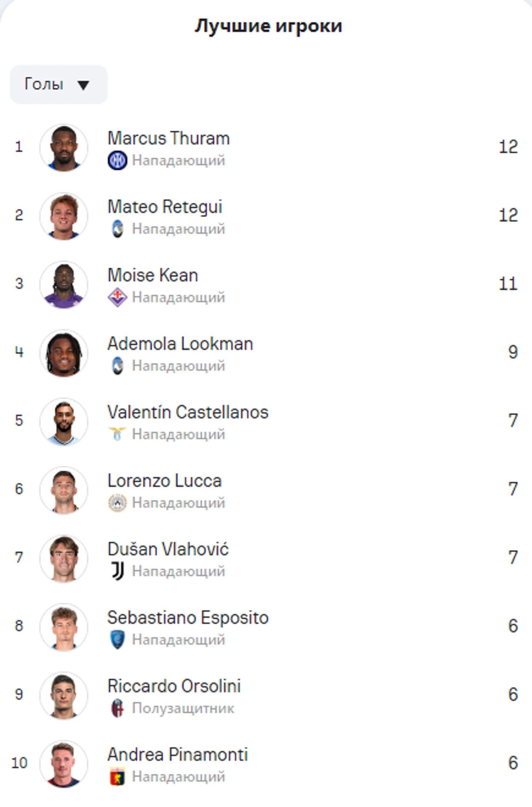Click the Inter club badge under Marcus Thuram
Screen dimensions: 532x807
coord(117,161)
